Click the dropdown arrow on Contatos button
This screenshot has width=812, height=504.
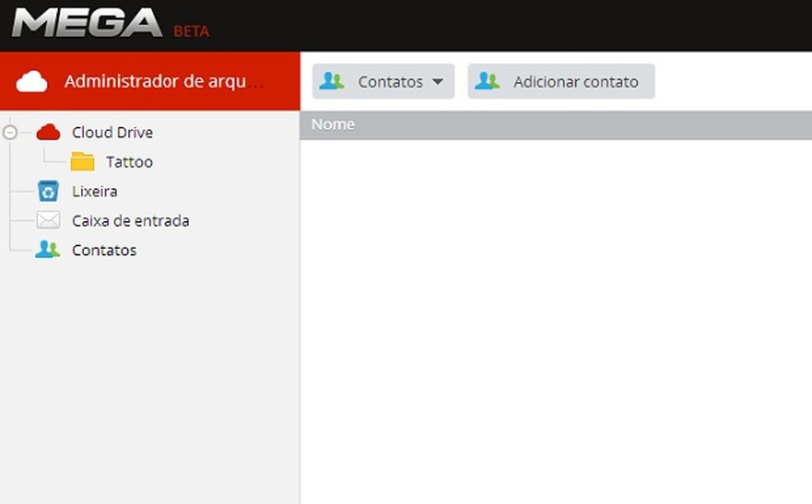point(438,82)
